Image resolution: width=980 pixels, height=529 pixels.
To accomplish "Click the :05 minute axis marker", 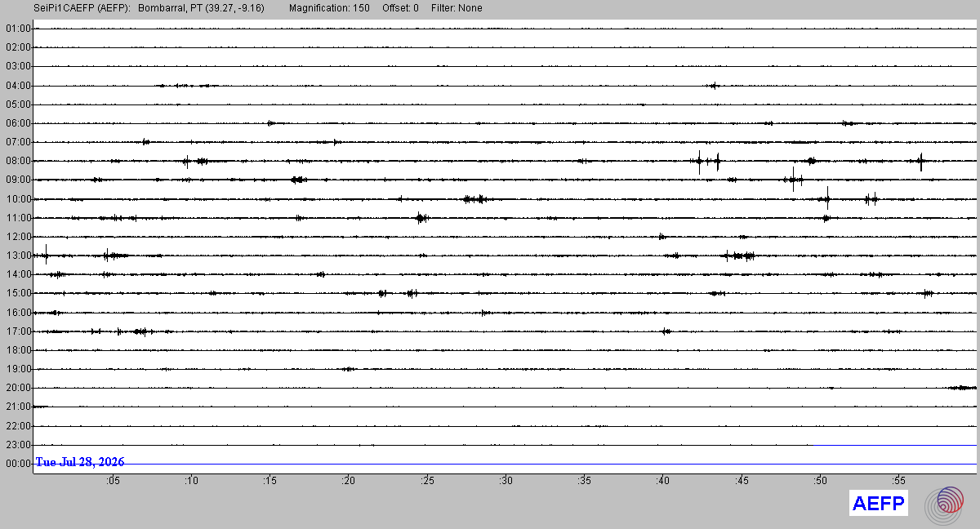I will [x=113, y=481].
